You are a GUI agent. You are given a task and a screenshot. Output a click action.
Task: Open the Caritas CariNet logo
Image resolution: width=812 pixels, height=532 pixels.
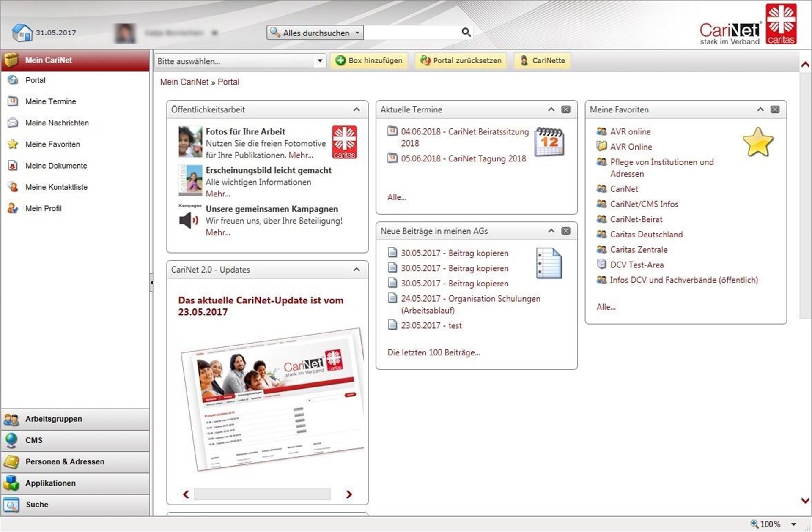748,24
